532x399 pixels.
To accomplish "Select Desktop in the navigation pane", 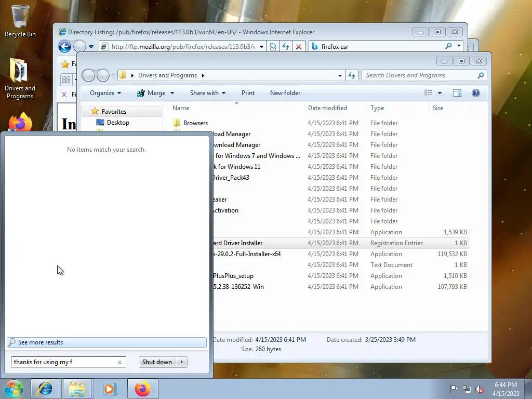I will (x=118, y=123).
